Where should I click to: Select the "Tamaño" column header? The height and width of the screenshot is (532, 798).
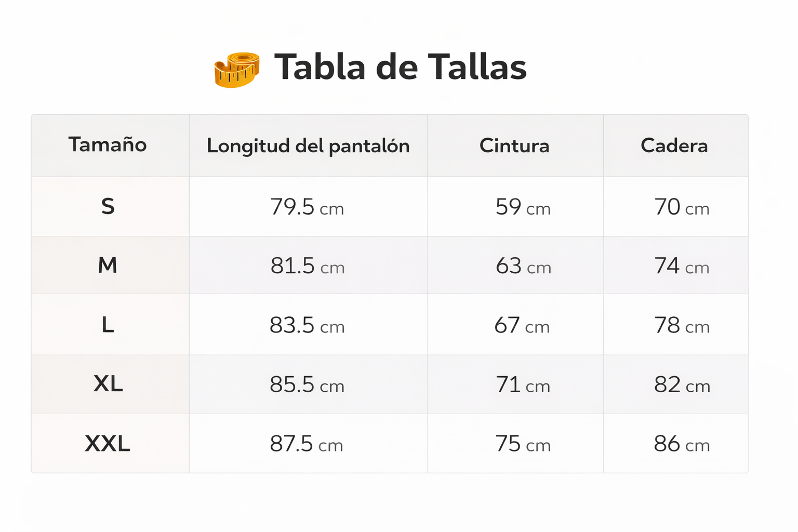click(108, 145)
